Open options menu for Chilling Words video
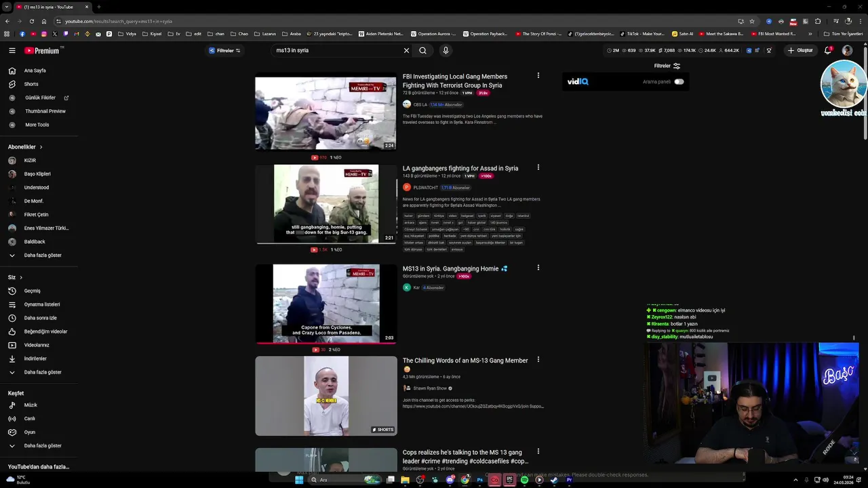This screenshot has height=488, width=868. point(538,360)
